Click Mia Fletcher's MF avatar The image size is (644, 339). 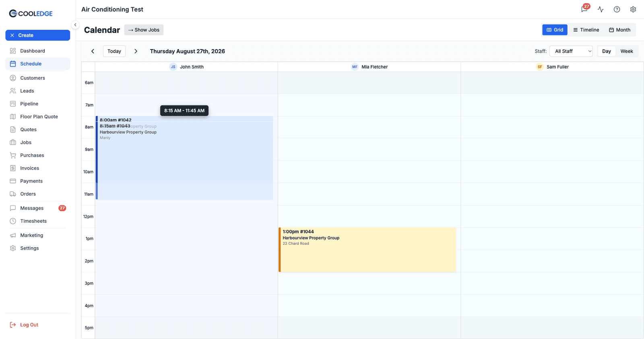tap(355, 67)
